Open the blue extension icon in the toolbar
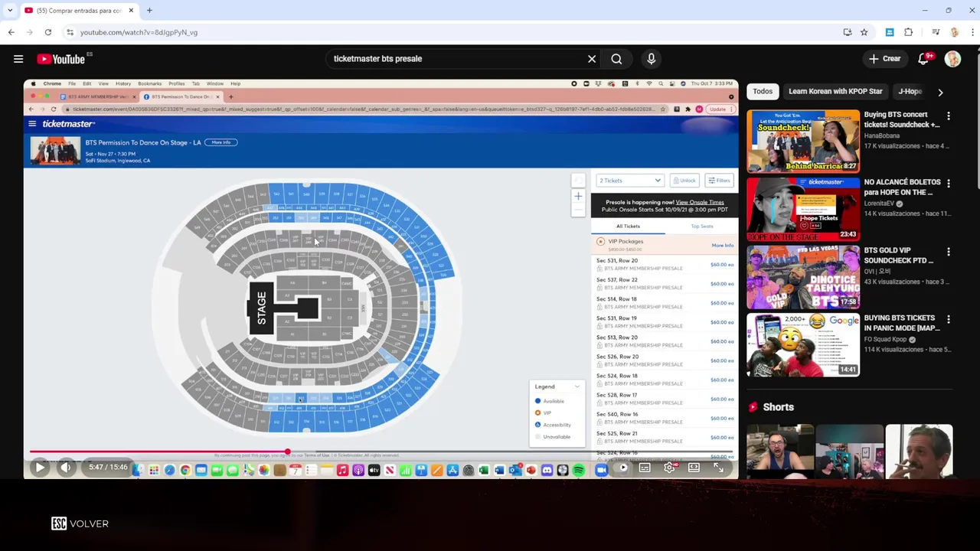The width and height of the screenshot is (980, 551). [890, 32]
